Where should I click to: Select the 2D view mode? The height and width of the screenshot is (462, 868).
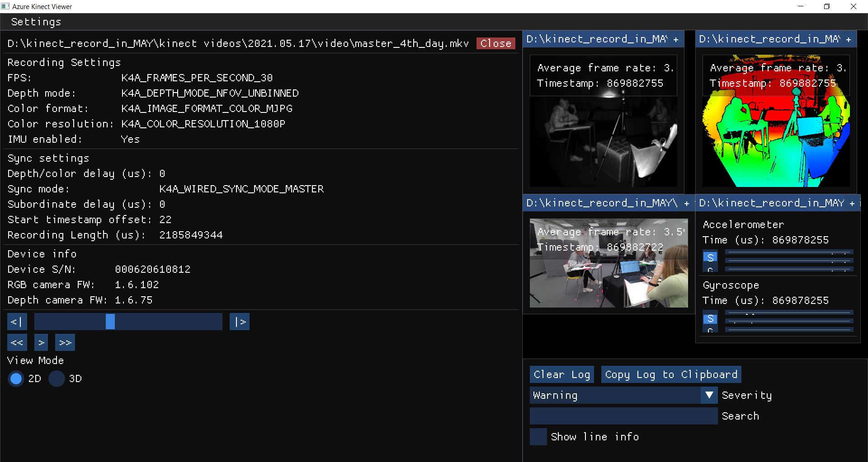(x=16, y=378)
